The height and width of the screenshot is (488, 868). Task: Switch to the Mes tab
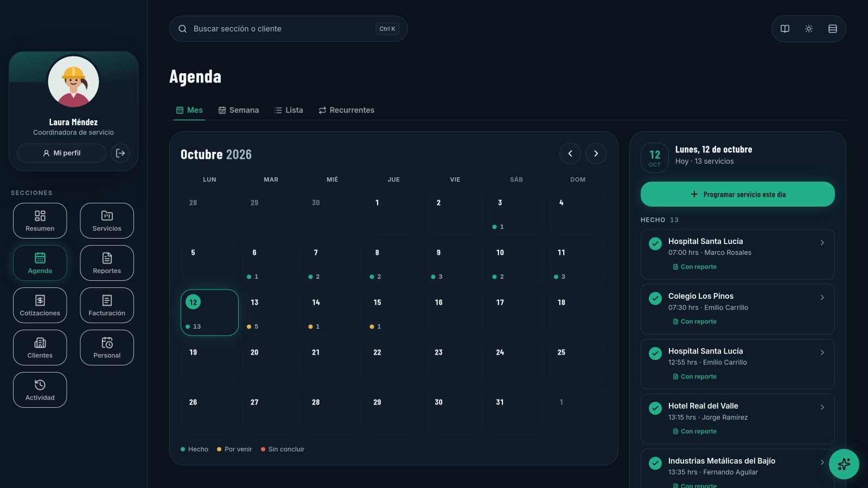189,110
